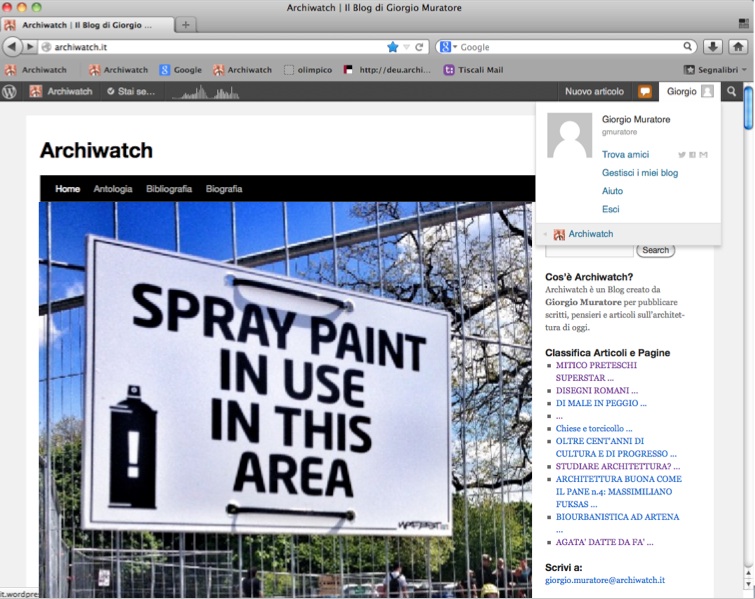755x599 pixels.
Task: Click the admin bar search magnifier icon
Action: point(732,92)
